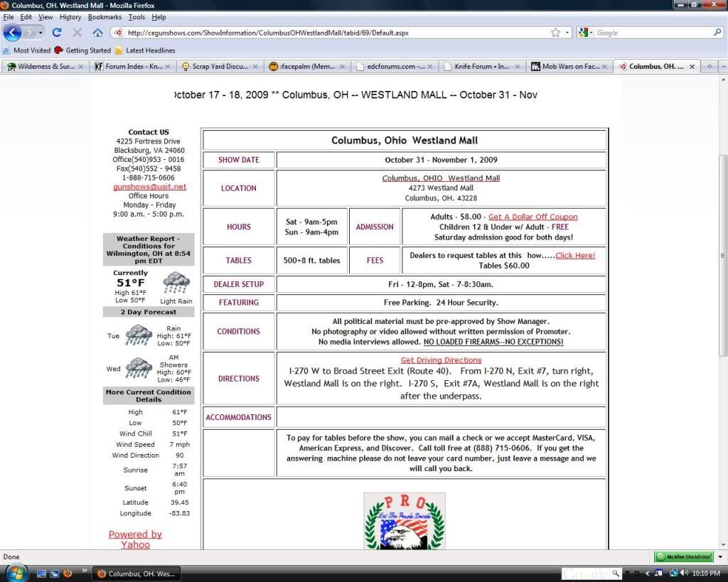This screenshot has height=582, width=728.
Task: Launch Firefox from the Quick Launch icon
Action: pos(68,573)
